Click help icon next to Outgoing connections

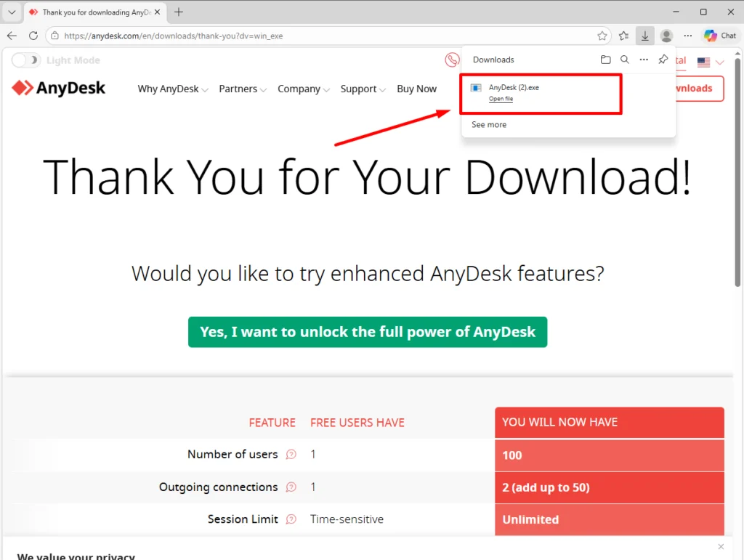(291, 487)
